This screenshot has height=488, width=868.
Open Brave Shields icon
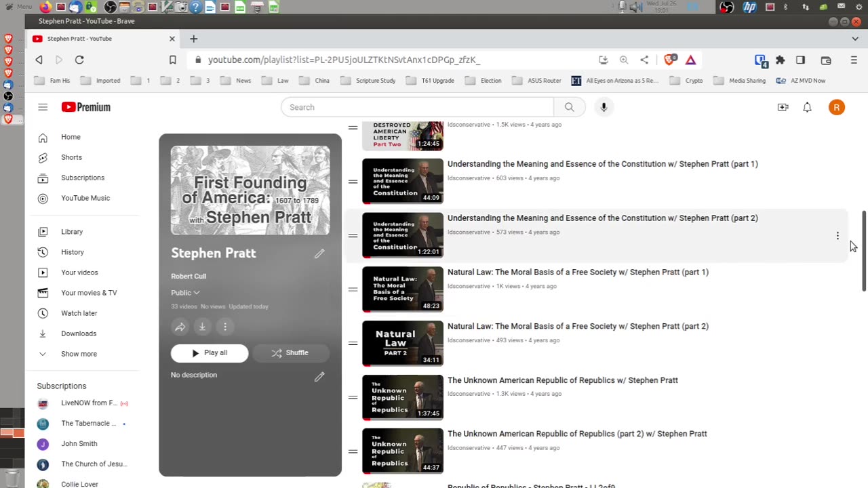670,60
